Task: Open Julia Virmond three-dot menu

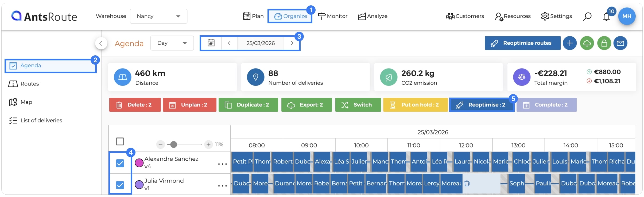Action: 222,186
